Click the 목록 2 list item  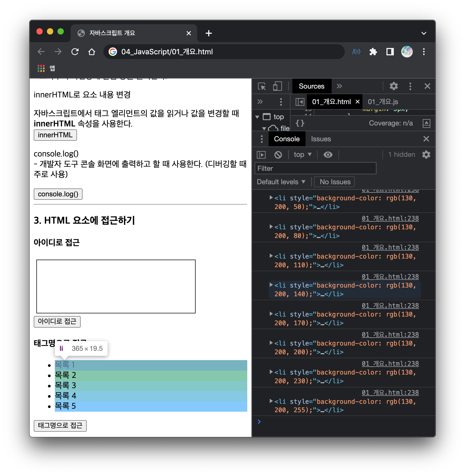pyautogui.click(x=151, y=375)
